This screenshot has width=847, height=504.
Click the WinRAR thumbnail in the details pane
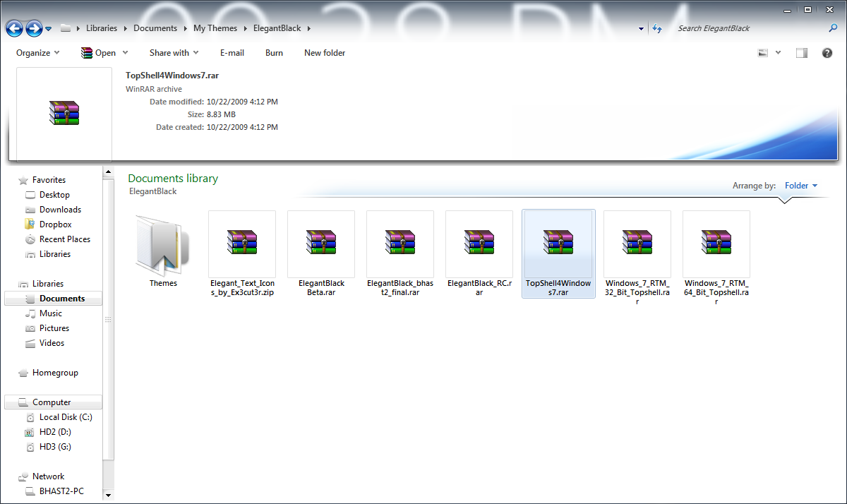[x=64, y=114]
